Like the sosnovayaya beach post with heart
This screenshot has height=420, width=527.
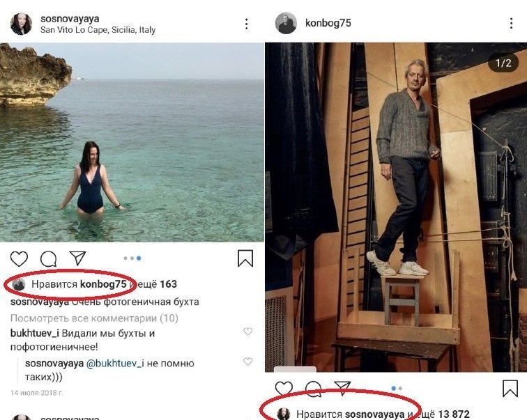click(19, 259)
